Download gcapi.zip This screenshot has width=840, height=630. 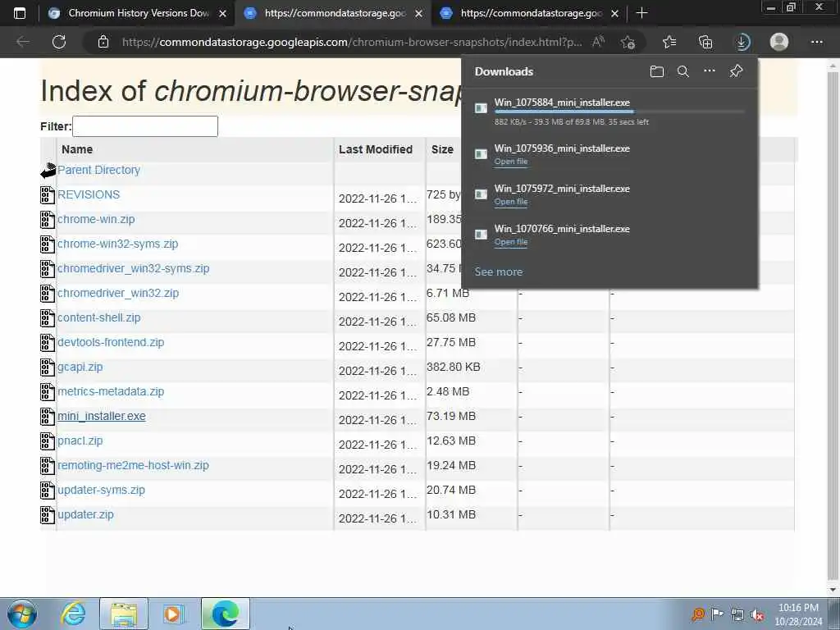point(80,367)
